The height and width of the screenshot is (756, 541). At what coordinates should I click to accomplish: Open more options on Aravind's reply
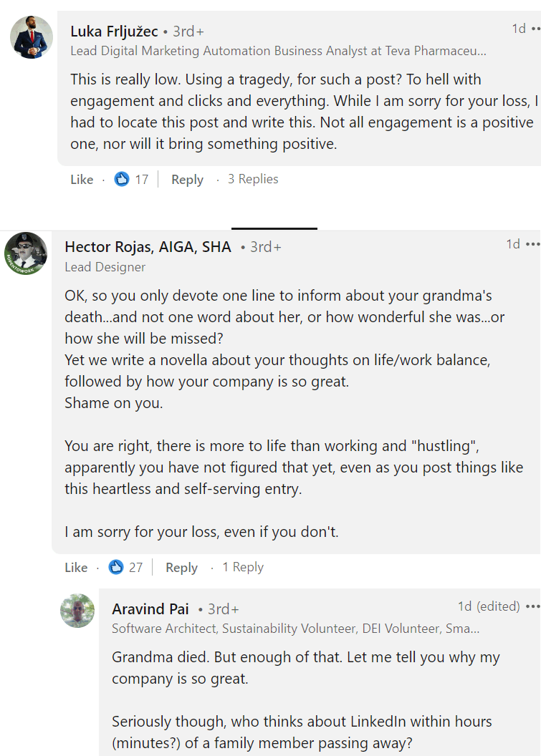click(532, 606)
